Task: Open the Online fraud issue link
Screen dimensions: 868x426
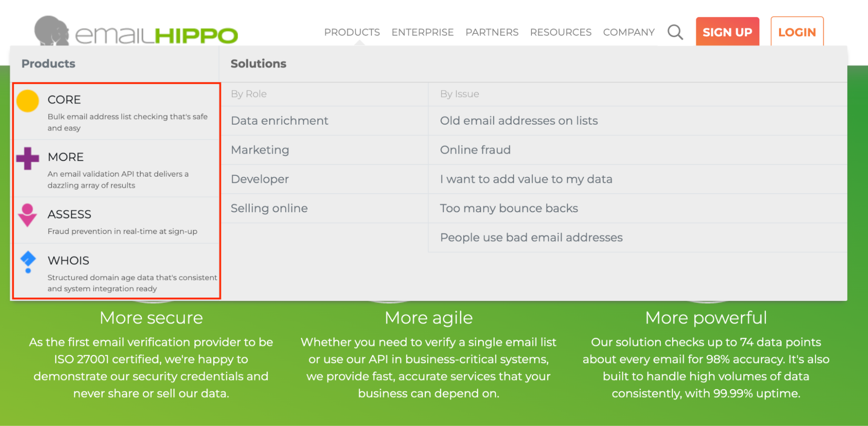Action: (475, 150)
